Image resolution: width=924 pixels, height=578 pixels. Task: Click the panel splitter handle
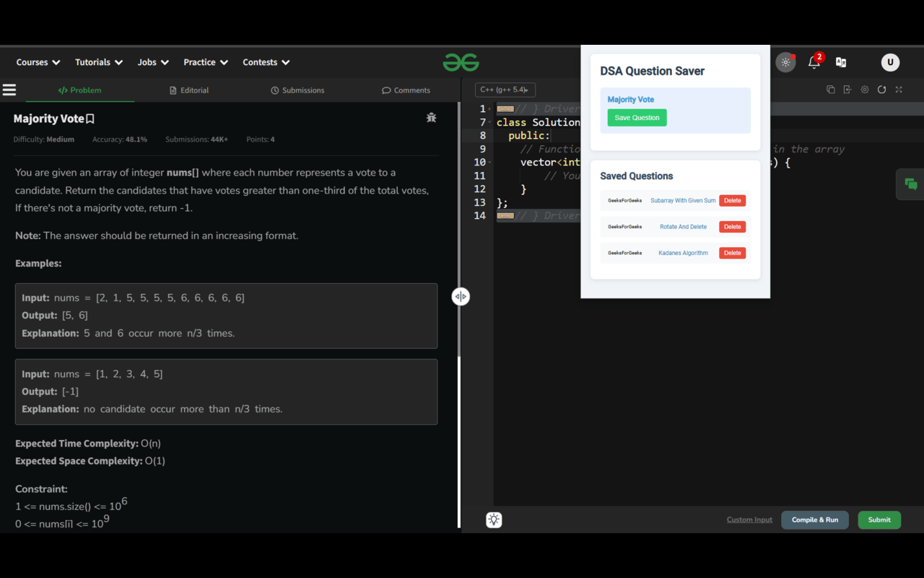point(461,296)
